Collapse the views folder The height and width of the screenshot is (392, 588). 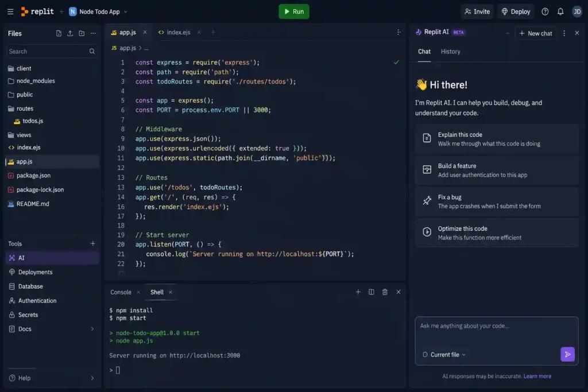[x=52, y=135]
